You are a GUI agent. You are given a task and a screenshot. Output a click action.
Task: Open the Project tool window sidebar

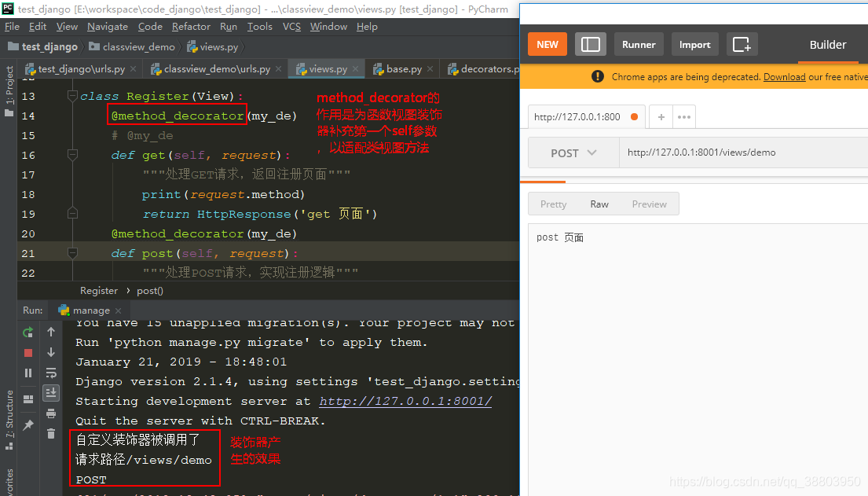pos(9,90)
